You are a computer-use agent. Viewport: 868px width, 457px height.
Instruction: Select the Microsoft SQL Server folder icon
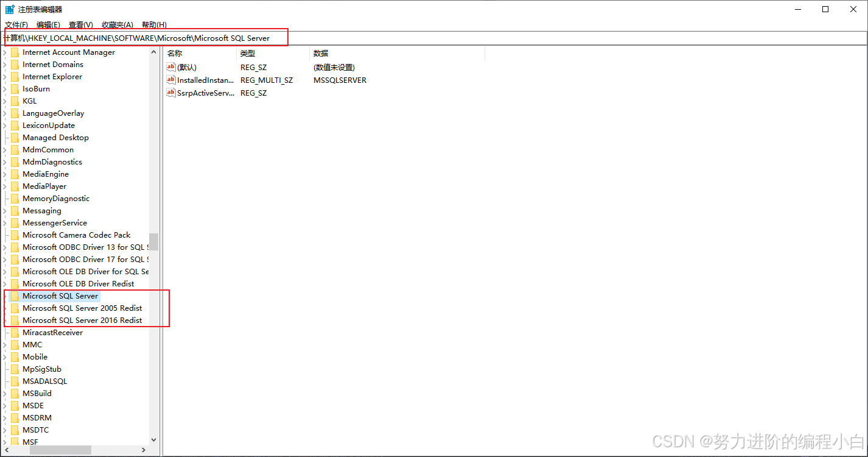point(15,296)
